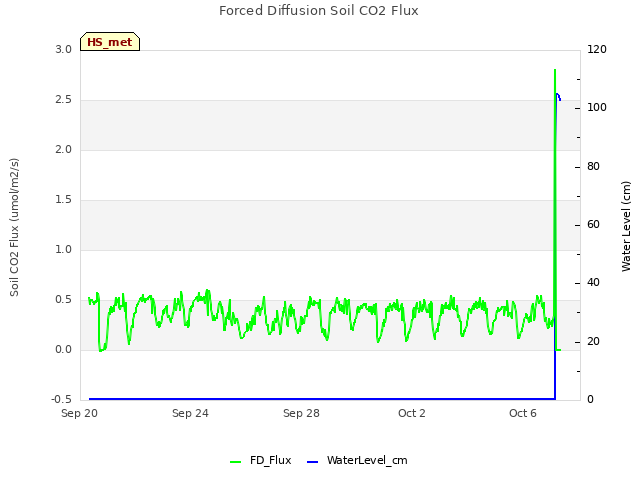
Task: Click the flat blue water level baseline
Action: (322, 399)
